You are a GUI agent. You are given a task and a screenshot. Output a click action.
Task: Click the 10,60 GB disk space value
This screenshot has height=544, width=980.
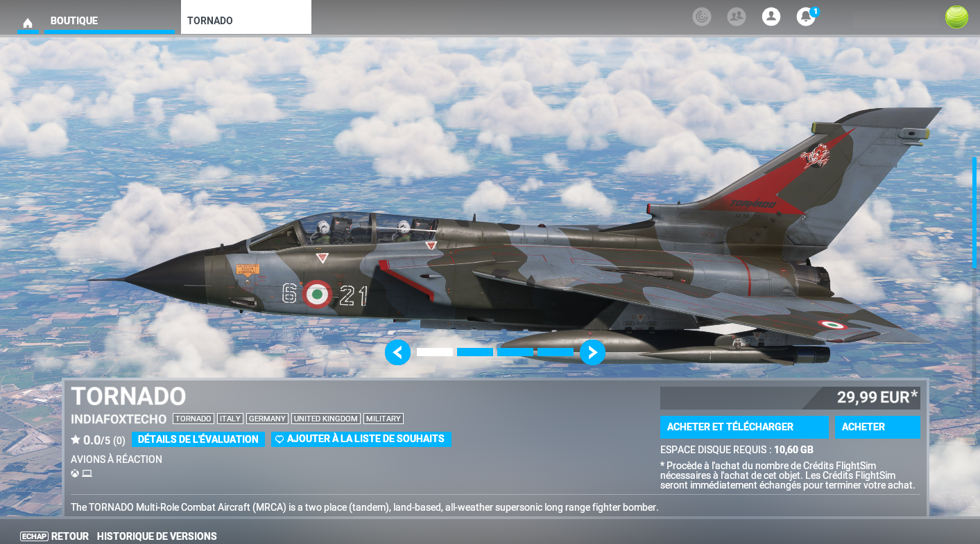(793, 450)
